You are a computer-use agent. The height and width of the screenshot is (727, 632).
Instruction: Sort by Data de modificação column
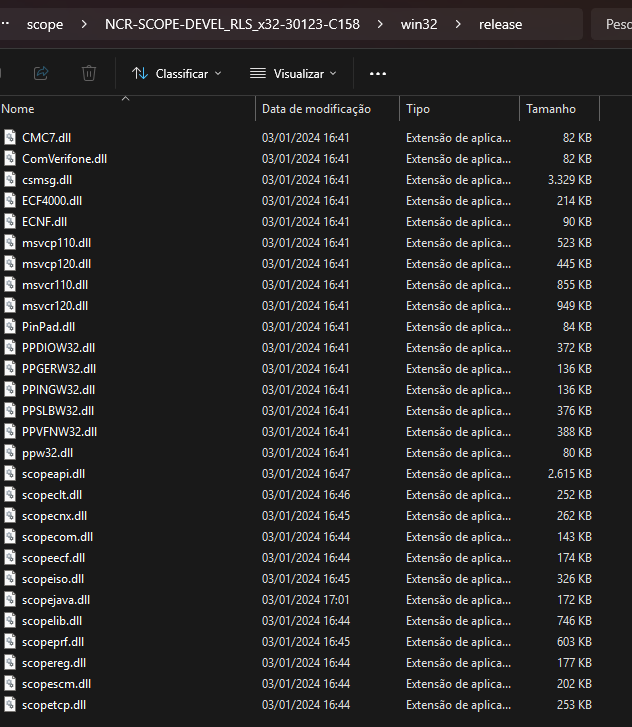(x=327, y=109)
